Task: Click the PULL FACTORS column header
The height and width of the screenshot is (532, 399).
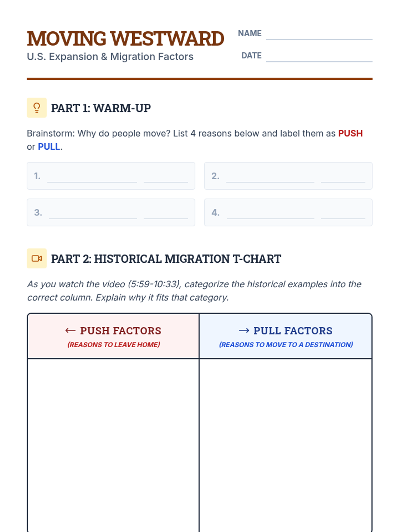Action: (286, 336)
